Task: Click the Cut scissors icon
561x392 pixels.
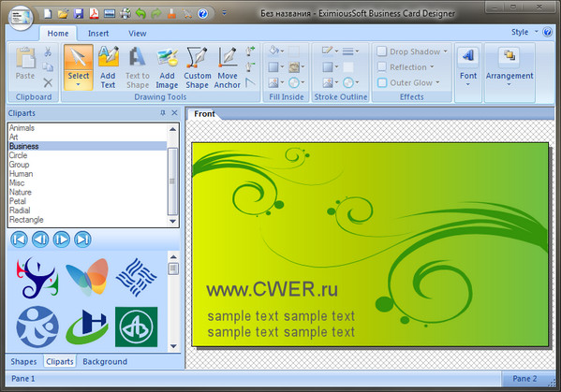Action: [x=48, y=52]
